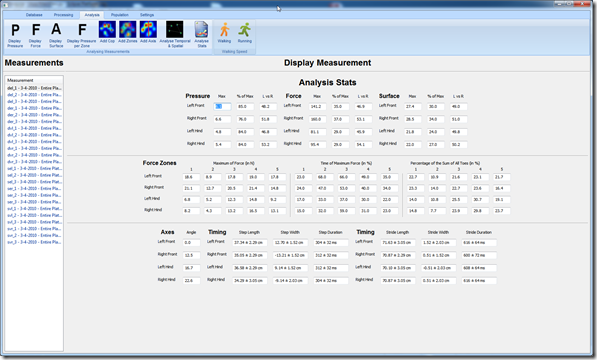597x360 pixels.
Task: Select the Display Force tool
Action: tap(35, 35)
